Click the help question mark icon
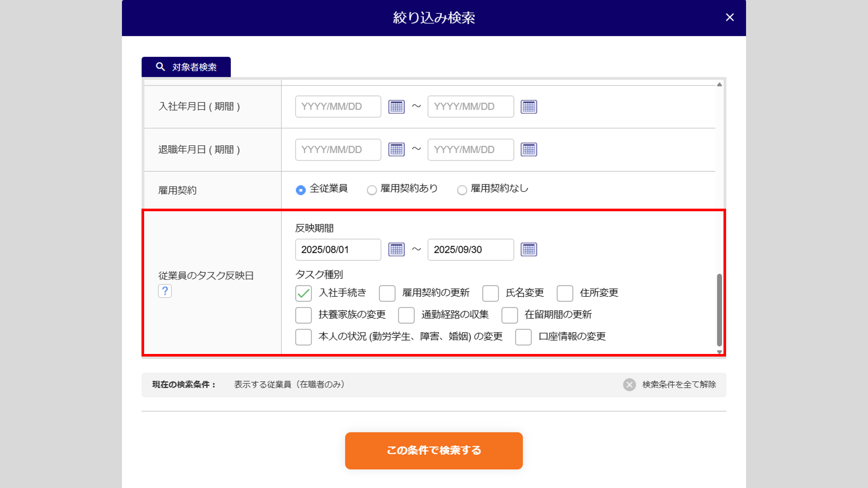This screenshot has height=488, width=868. point(165,291)
